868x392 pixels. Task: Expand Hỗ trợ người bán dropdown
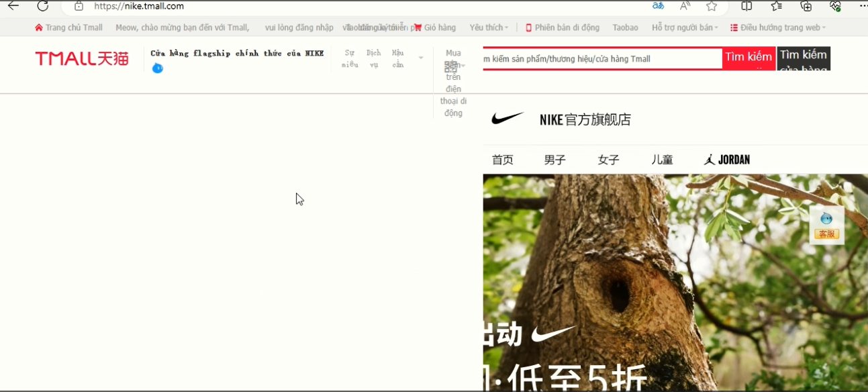[x=685, y=28]
